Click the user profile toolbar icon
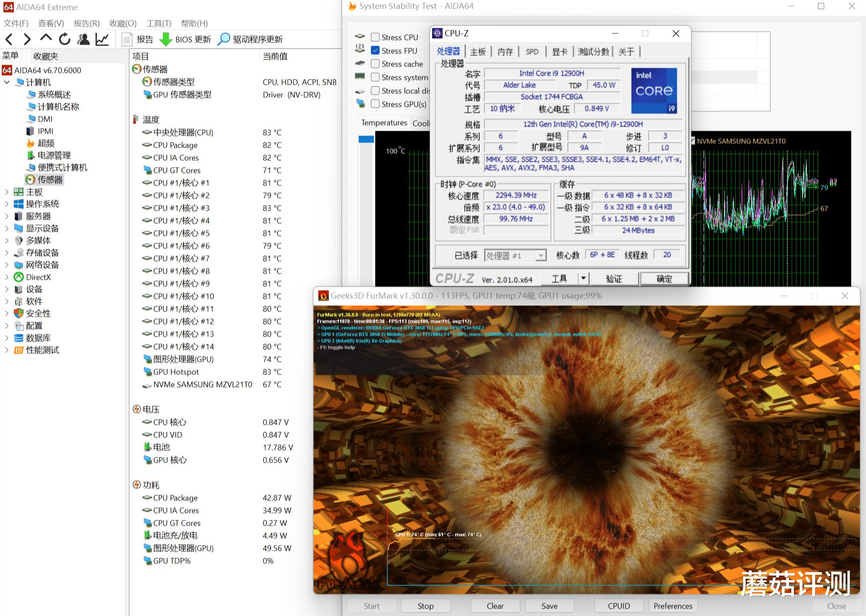Viewport: 866px width, 616px height. pos(83,40)
